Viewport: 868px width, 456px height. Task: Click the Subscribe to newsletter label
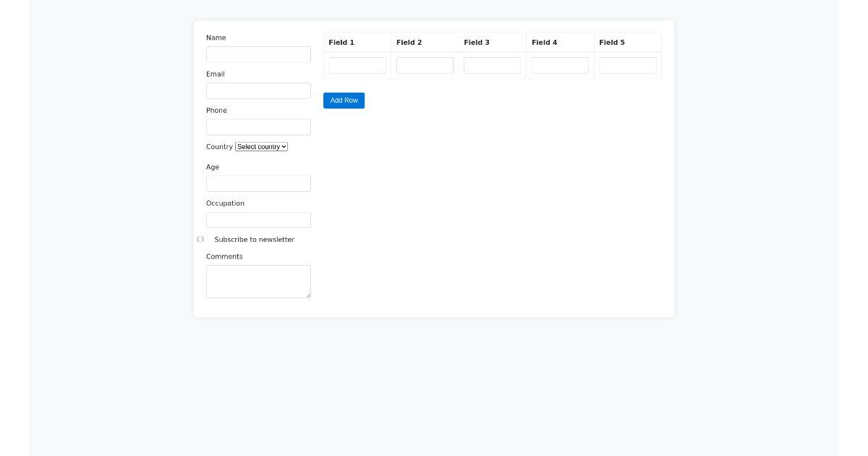coord(254,240)
